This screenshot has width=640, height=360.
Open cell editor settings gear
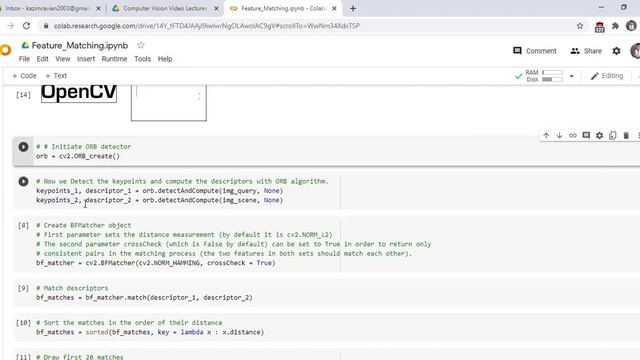pos(599,136)
